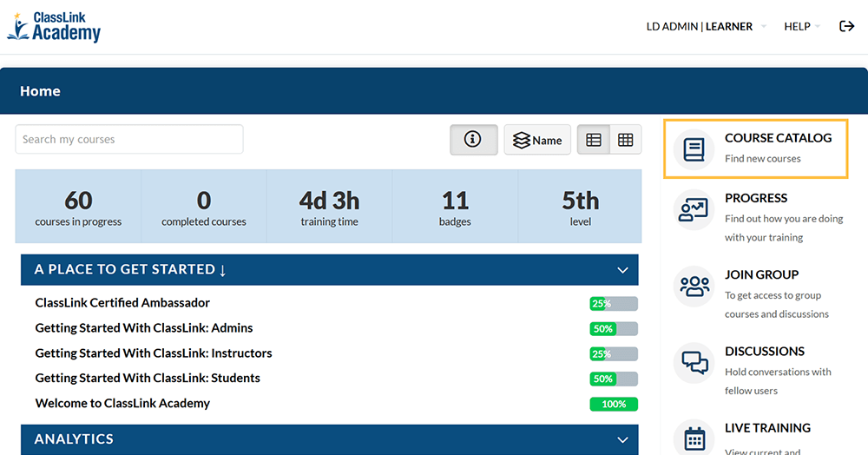Click the Course Catalog book icon
Viewport: 868px width, 455px height.
(x=694, y=149)
